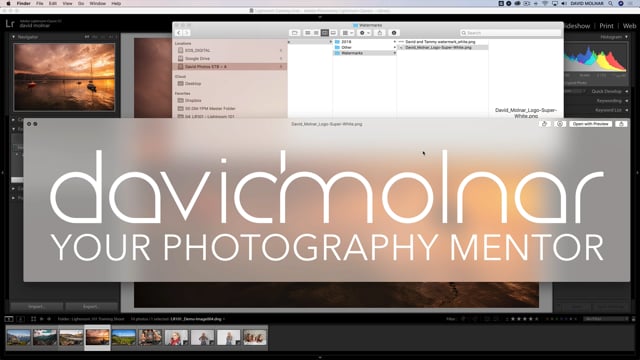Switch Finder to gallery view
Image resolution: width=640 pixels, height=360 pixels.
(333, 33)
